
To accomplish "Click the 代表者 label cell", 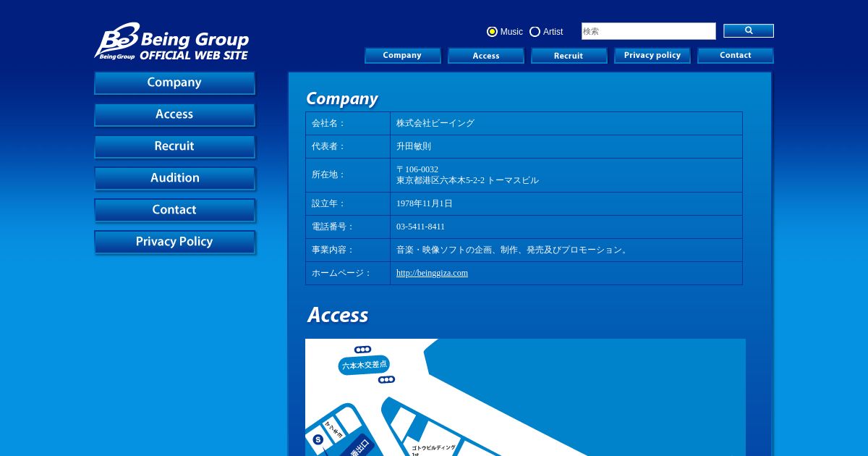I will [x=348, y=147].
